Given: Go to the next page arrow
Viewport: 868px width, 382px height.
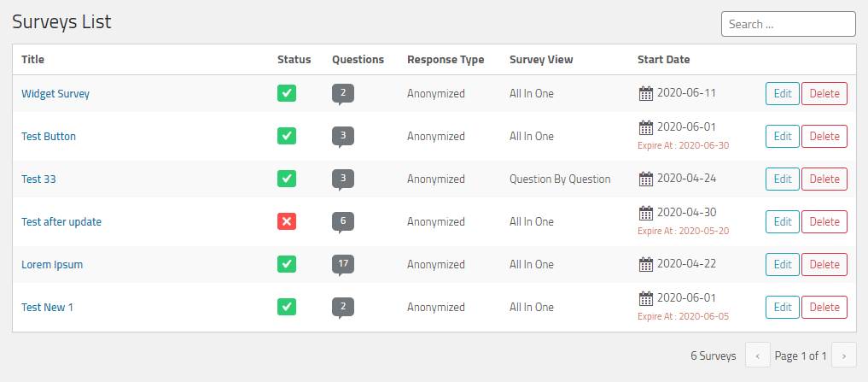Looking at the screenshot, I should (844, 355).
